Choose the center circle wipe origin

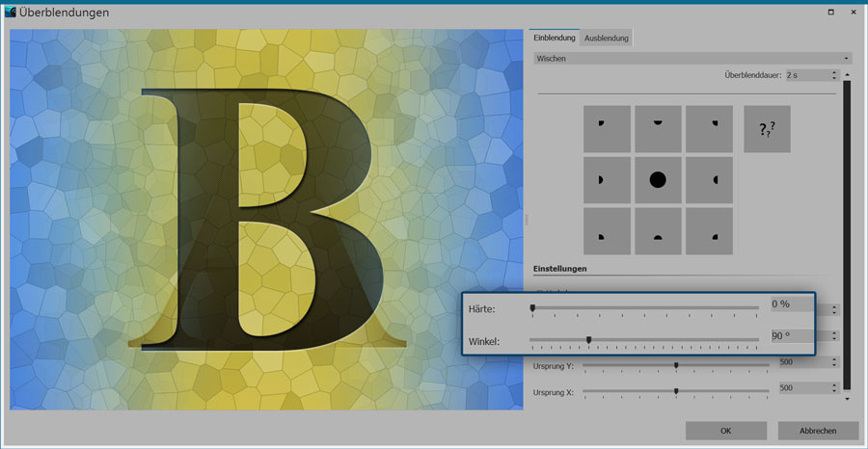pos(658,180)
